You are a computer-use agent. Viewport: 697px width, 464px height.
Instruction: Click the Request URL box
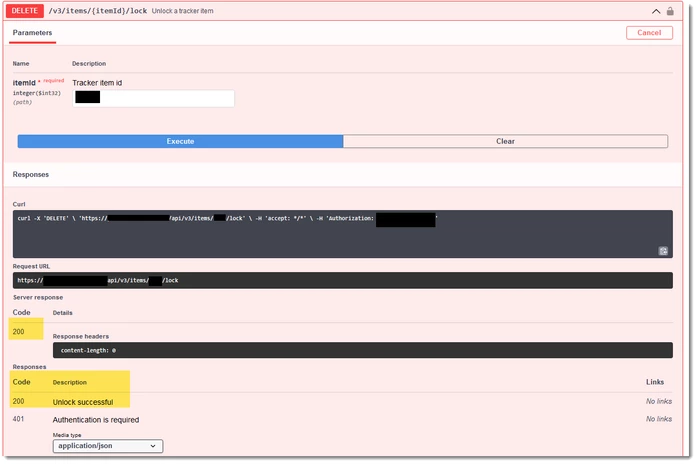[x=342, y=280]
